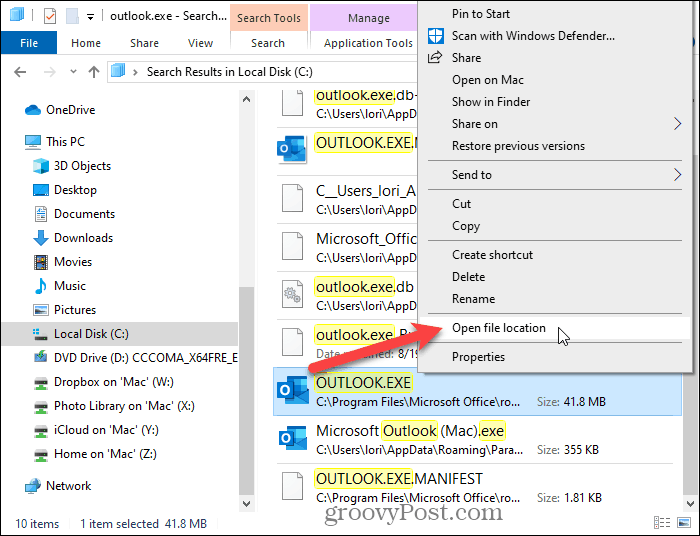Expand the Share on submenu

tap(556, 124)
